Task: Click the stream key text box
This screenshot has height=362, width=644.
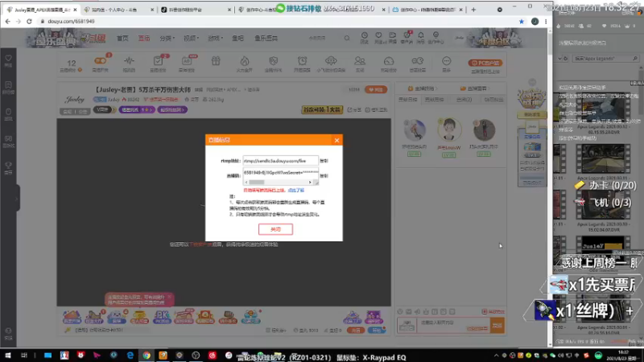Action: [x=280, y=173]
